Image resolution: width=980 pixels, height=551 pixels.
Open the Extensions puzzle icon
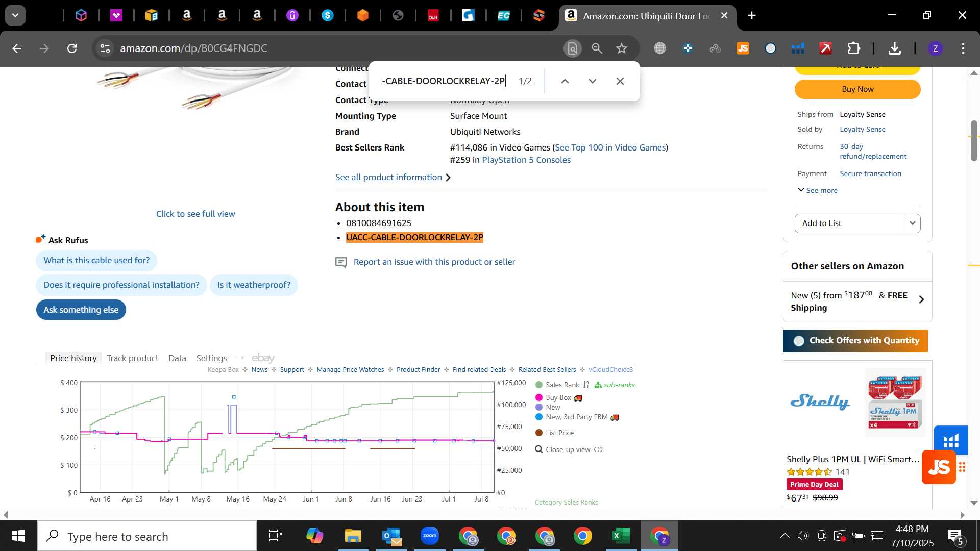point(853,48)
